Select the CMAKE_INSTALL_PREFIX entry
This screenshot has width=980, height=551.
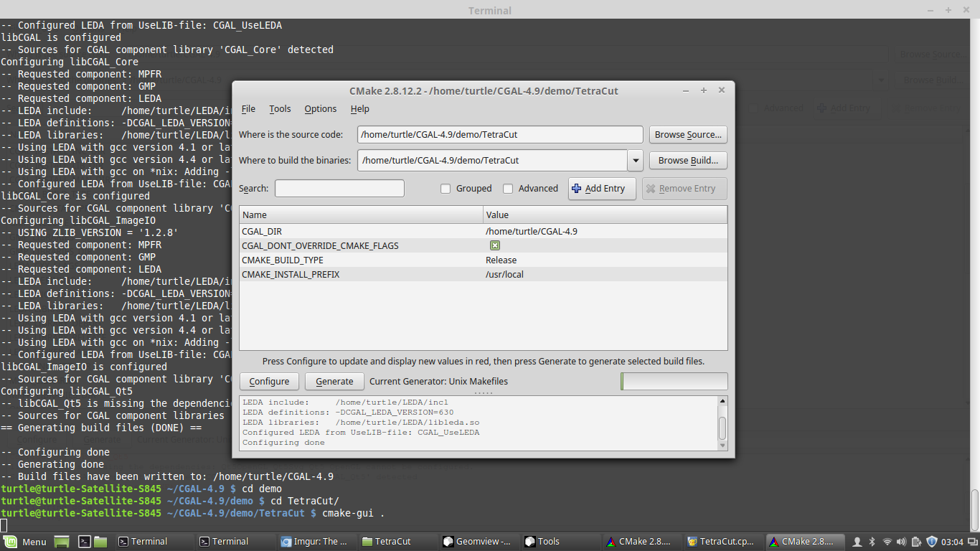click(x=291, y=274)
